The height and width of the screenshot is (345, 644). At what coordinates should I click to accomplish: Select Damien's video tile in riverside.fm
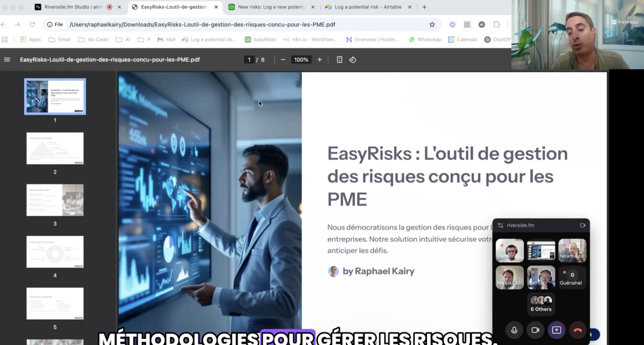coord(510,251)
